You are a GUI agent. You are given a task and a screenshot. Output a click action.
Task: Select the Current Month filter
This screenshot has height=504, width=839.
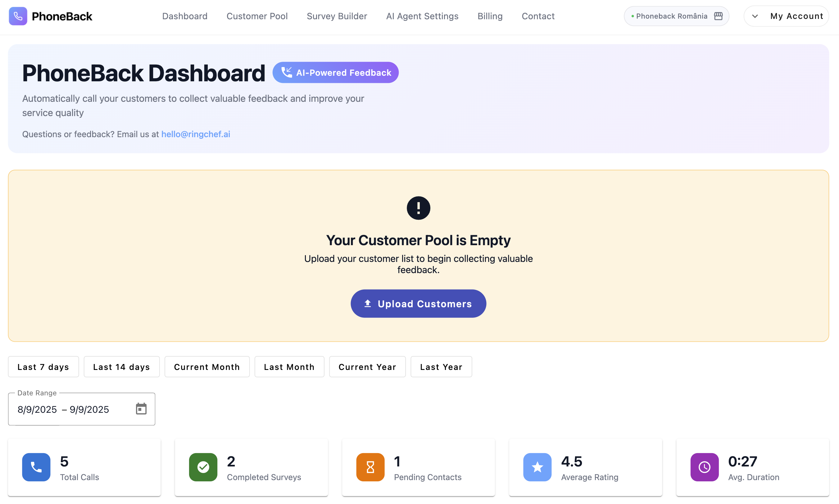tap(207, 367)
